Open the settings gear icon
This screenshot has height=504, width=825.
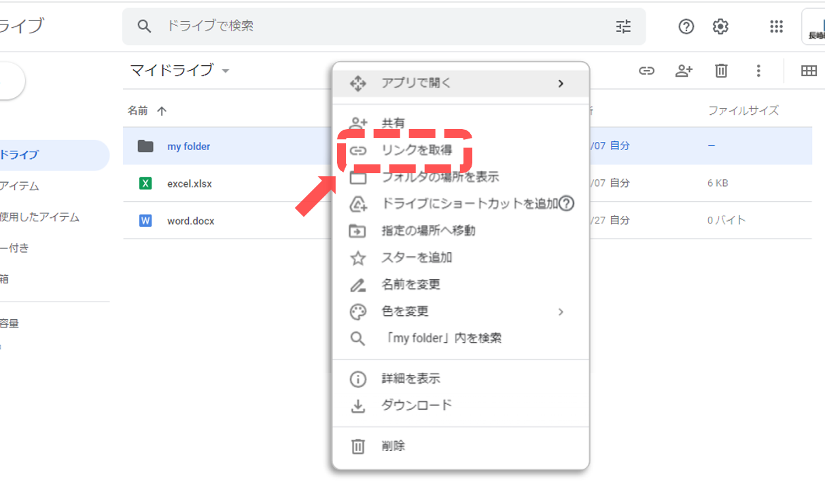[720, 26]
